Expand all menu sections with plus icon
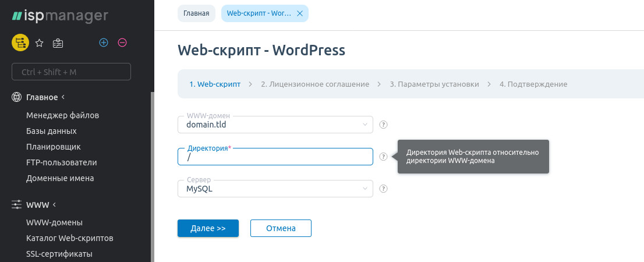Image resolution: width=644 pixels, height=262 pixels. coord(104,43)
